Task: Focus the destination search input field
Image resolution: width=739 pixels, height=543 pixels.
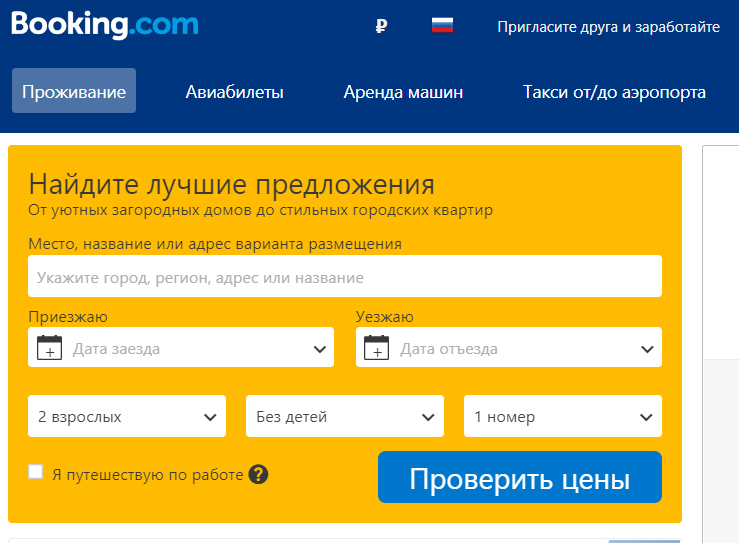Action: (345, 276)
